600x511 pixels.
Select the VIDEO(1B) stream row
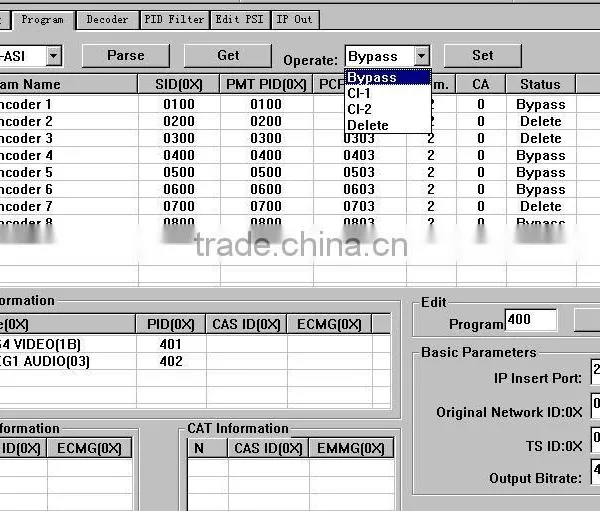pos(195,344)
